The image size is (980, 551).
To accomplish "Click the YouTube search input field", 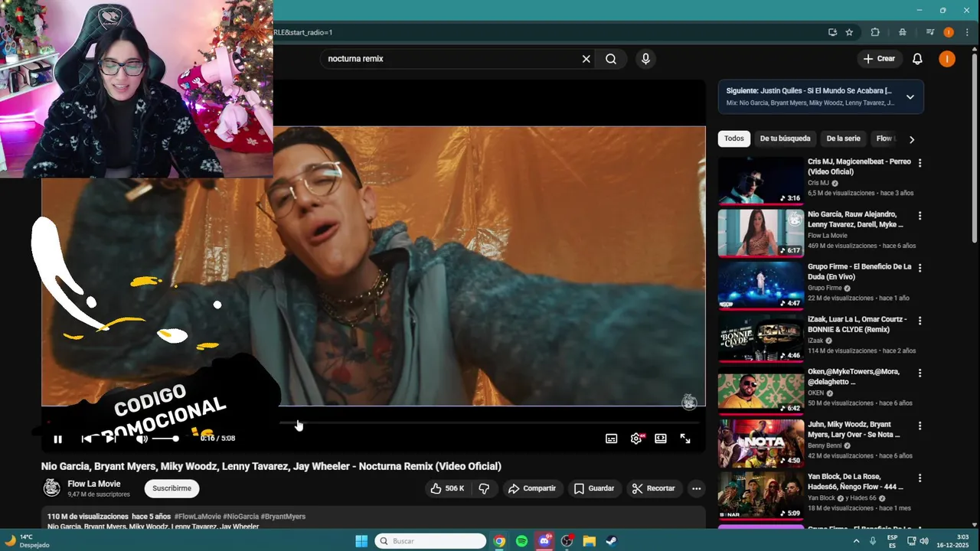I will click(452, 59).
